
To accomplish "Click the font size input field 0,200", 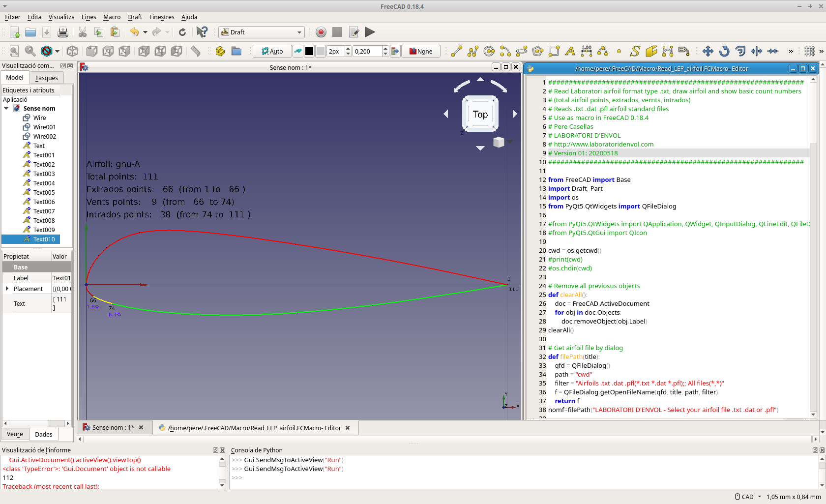I will 367,51.
